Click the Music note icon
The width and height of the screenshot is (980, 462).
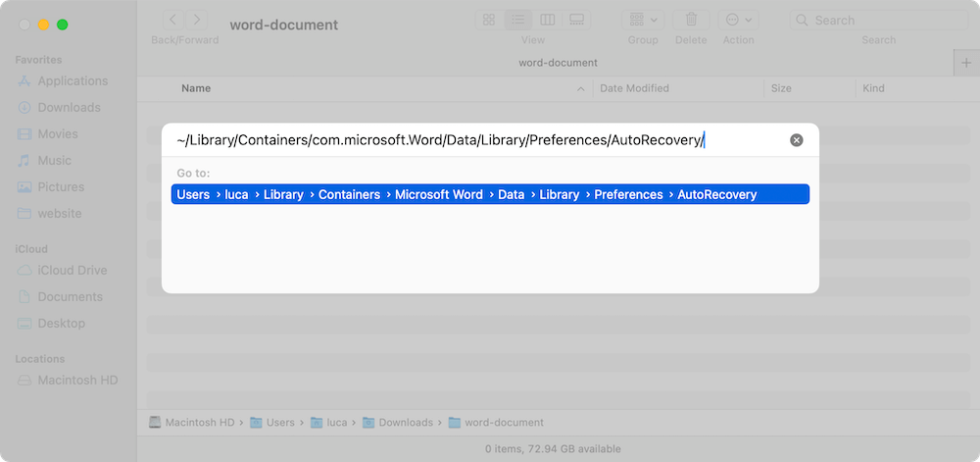pos(24,161)
